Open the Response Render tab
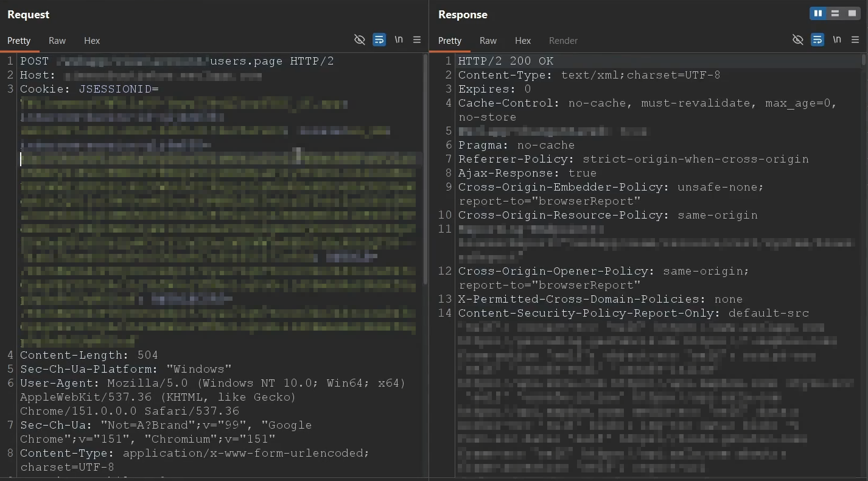This screenshot has height=481, width=868. (x=563, y=40)
